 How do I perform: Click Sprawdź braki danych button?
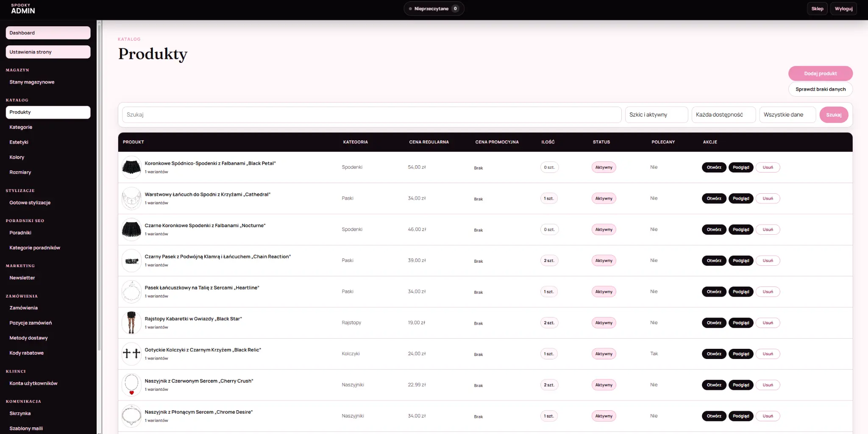point(821,89)
